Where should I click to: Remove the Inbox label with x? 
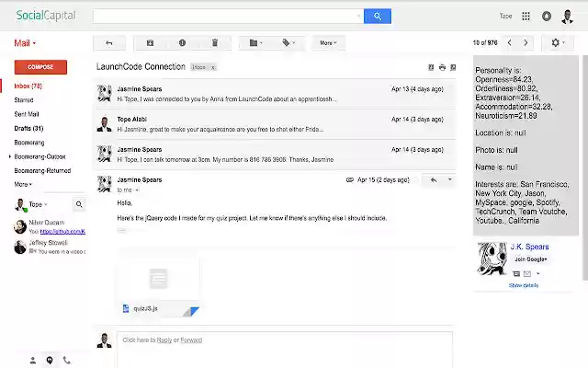point(212,67)
